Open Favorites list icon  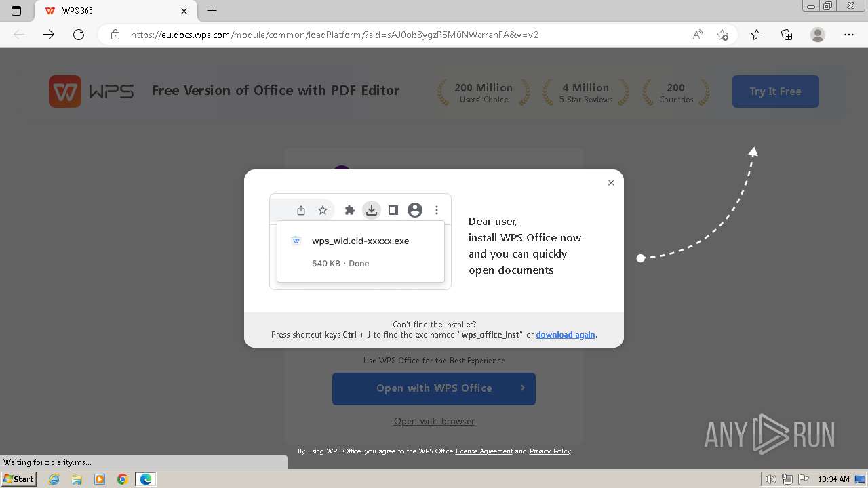pos(757,35)
